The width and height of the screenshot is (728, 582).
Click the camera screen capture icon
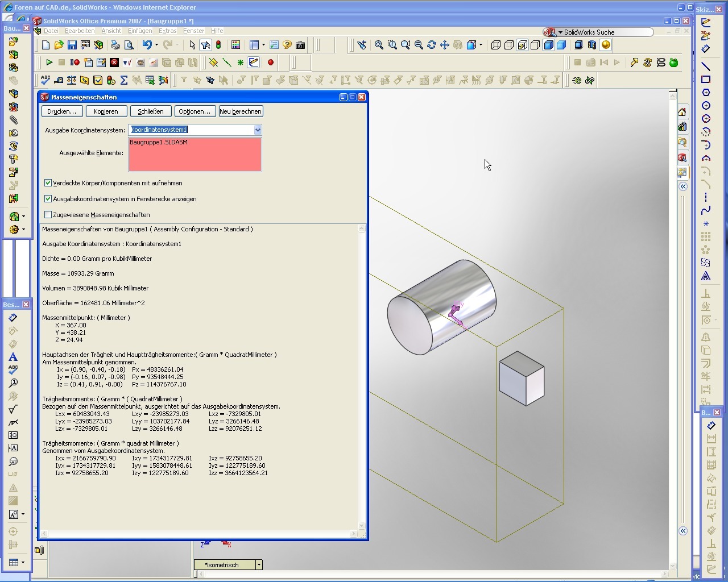(300, 45)
